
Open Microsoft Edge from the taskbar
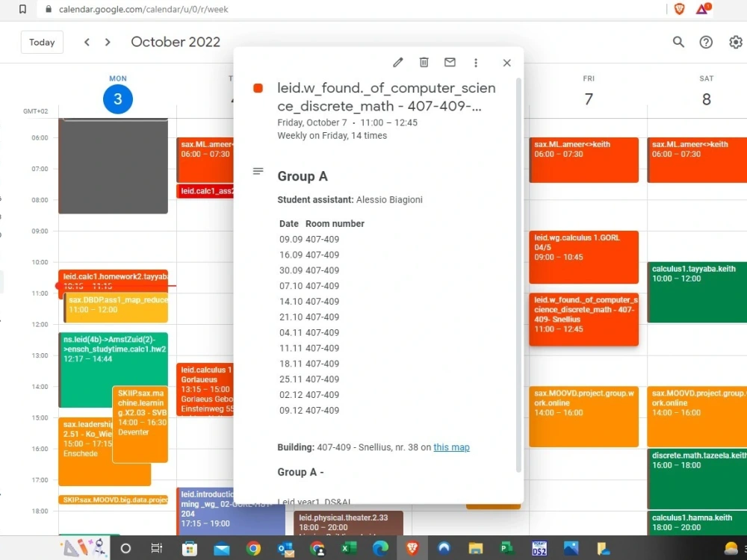[380, 549]
